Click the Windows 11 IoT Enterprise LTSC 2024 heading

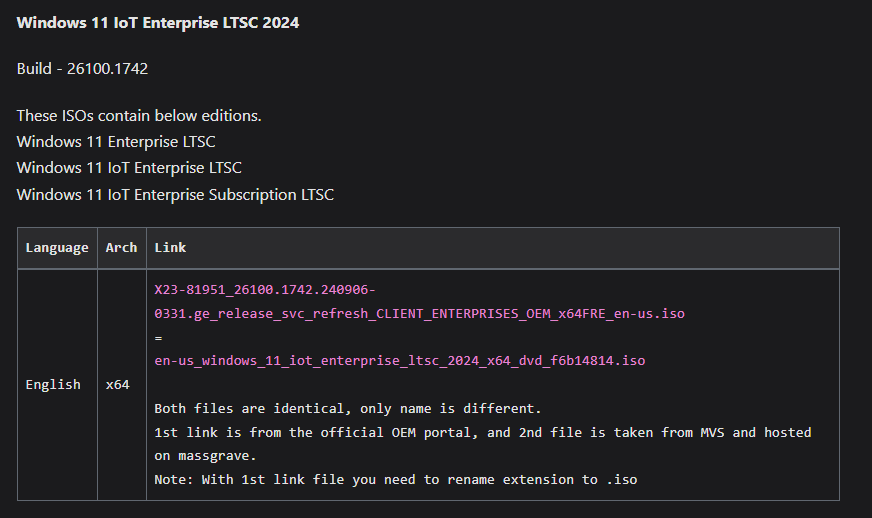tap(158, 23)
